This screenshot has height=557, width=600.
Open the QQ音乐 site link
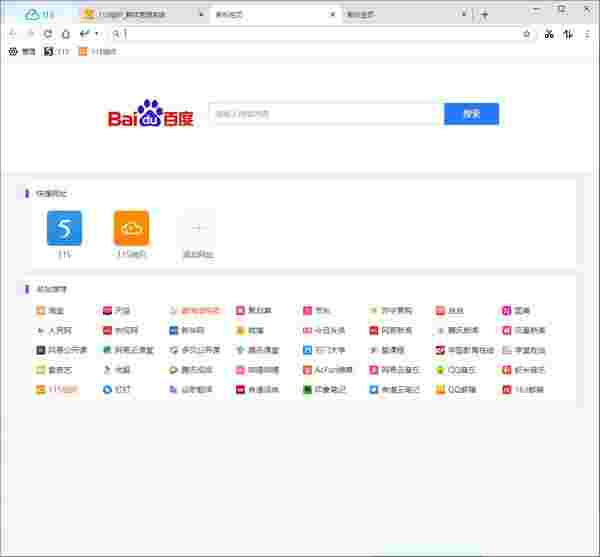pos(456,370)
